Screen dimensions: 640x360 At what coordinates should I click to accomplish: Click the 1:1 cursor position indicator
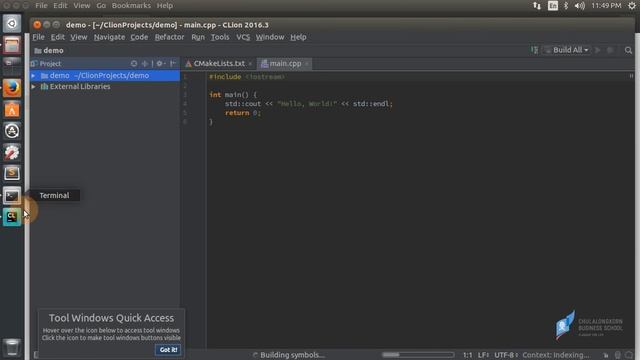pyautogui.click(x=467, y=355)
